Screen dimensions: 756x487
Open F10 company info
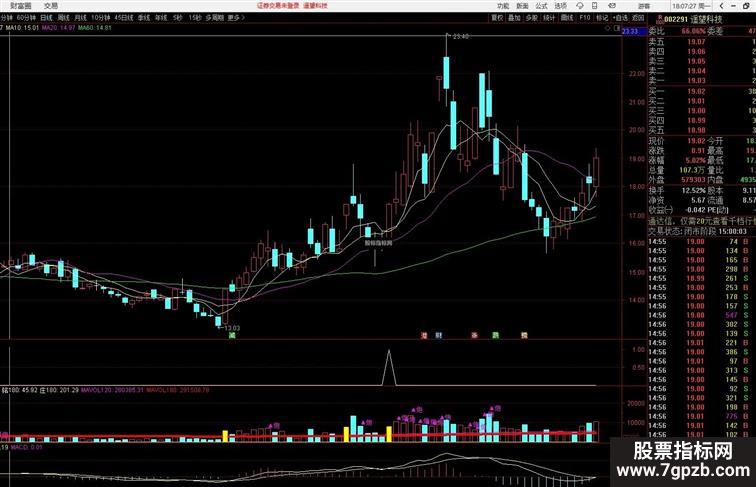pyautogui.click(x=584, y=17)
